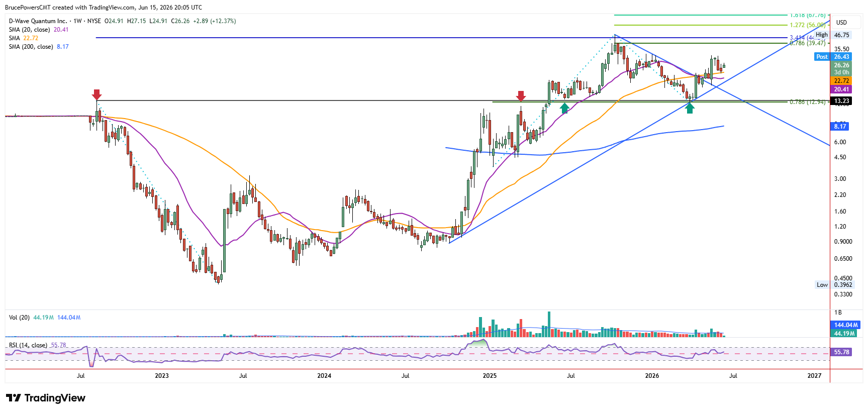This screenshot has width=868, height=413.
Task: Click the 2026 label on time axis
Action: click(x=652, y=376)
